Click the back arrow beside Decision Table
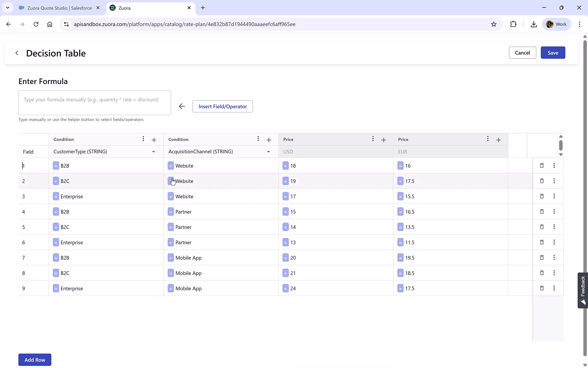This screenshot has height=368, width=588. [17, 53]
